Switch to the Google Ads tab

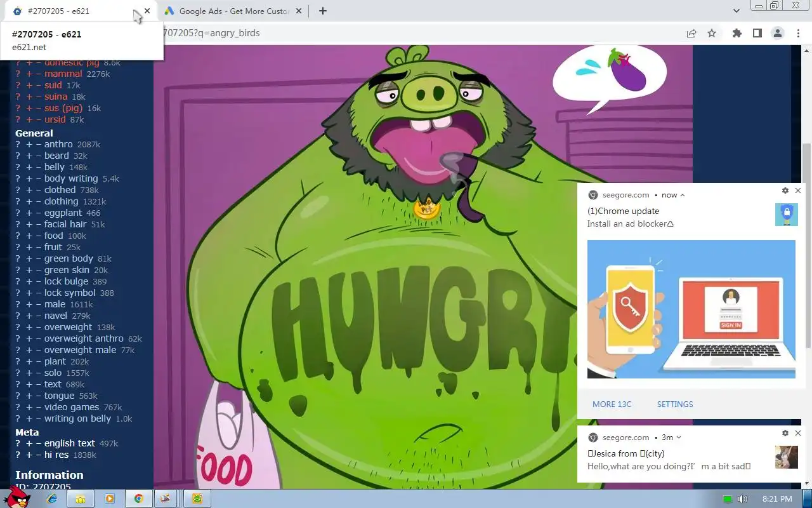tap(234, 11)
